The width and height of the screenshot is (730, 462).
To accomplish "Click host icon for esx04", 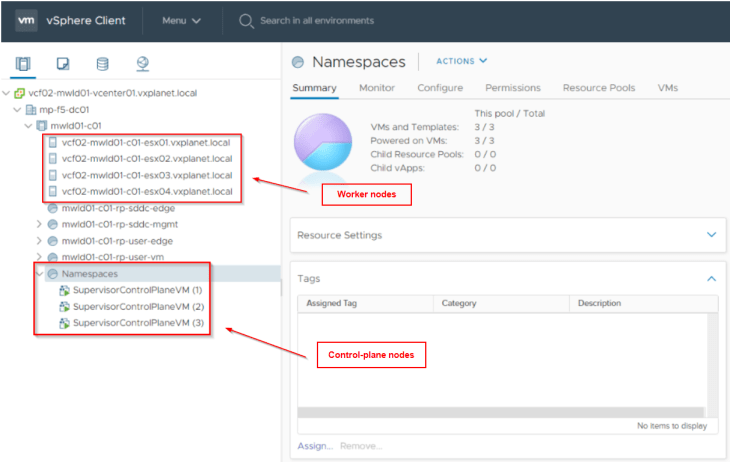I will click(53, 191).
